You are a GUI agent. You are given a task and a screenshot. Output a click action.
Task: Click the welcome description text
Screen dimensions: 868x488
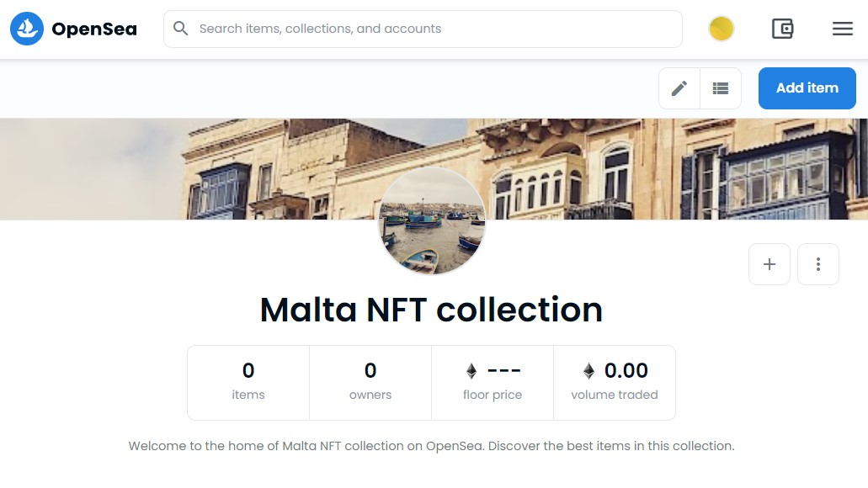coord(431,446)
